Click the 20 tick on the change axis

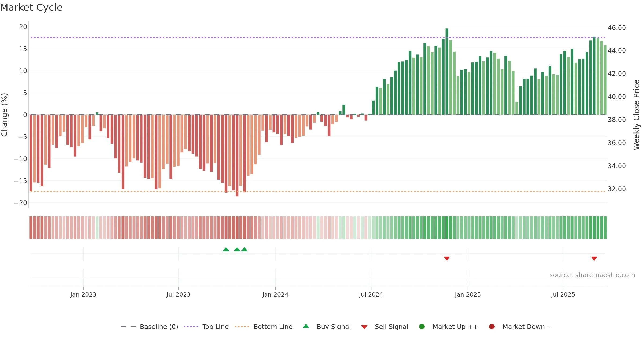pos(23,27)
